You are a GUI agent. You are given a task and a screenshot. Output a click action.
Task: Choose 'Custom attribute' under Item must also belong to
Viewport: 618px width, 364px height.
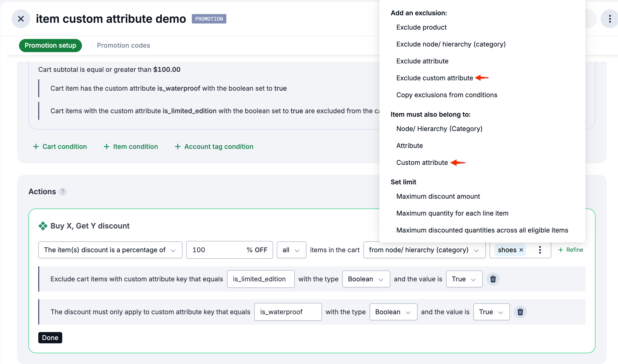422,162
